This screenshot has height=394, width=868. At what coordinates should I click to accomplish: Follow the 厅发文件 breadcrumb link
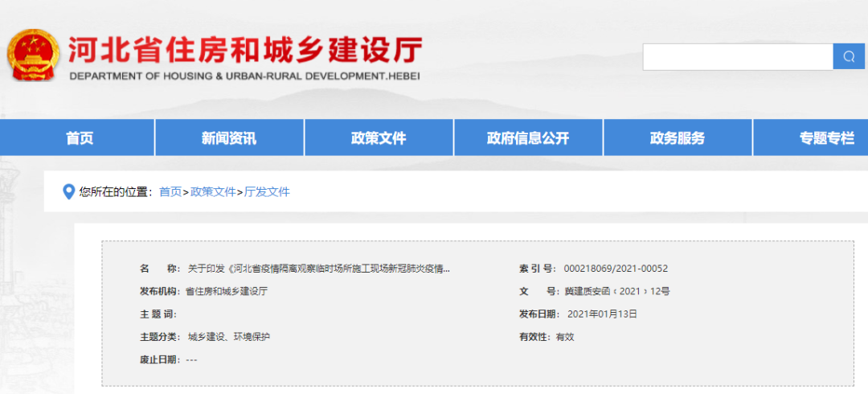pyautogui.click(x=267, y=192)
